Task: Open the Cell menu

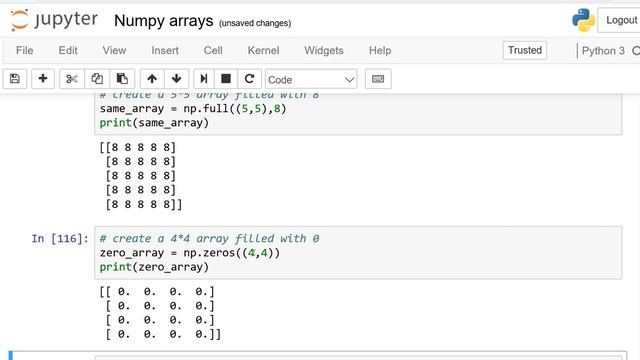Action: pos(213,51)
